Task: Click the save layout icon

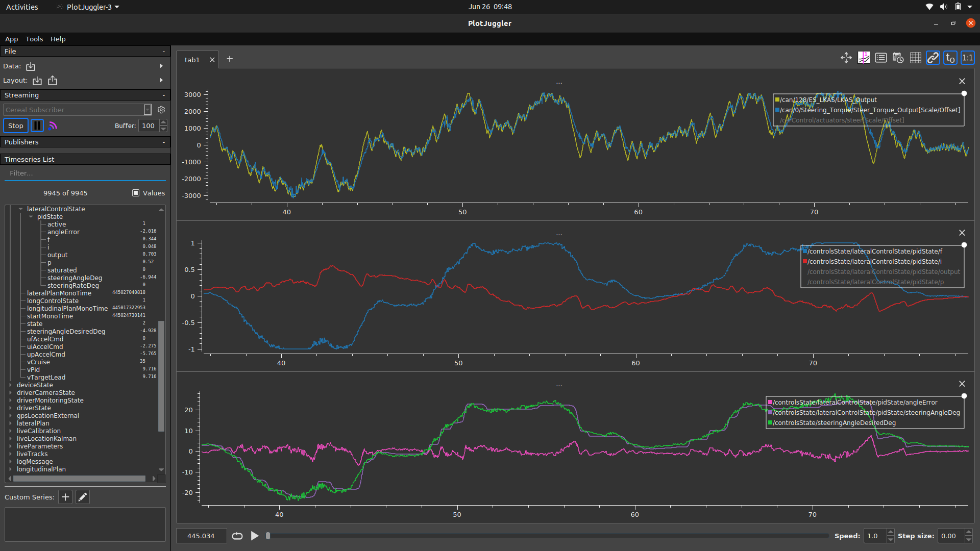Action: (53, 81)
